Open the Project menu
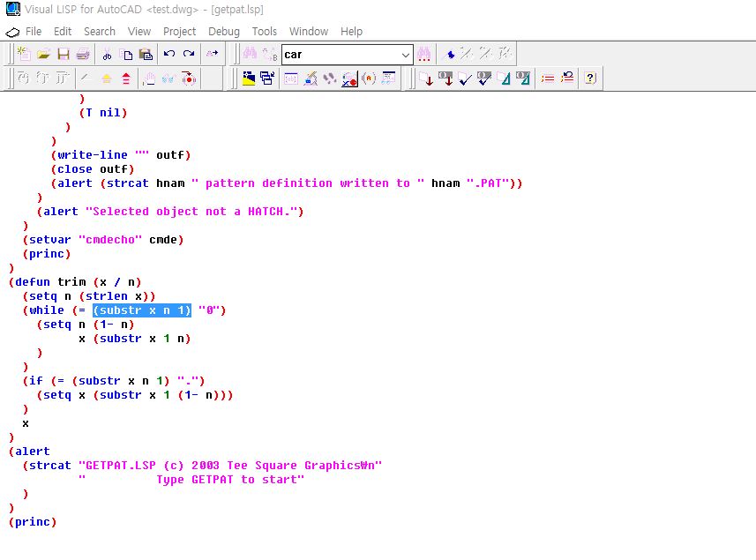 [x=179, y=31]
